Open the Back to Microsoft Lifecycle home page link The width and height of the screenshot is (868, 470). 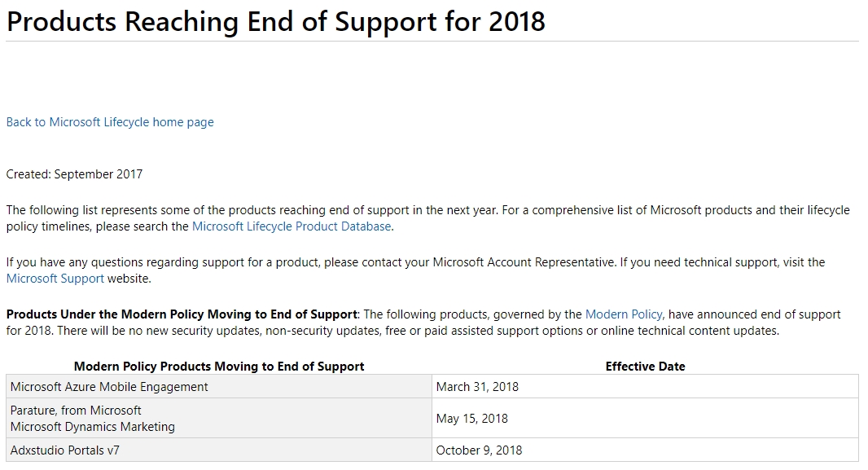click(x=110, y=122)
